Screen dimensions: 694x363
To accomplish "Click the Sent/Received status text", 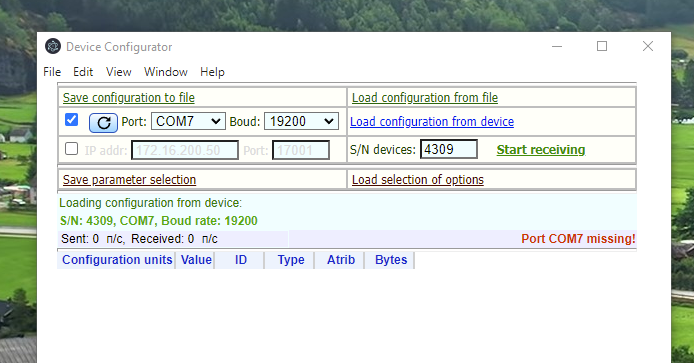I will click(139, 239).
